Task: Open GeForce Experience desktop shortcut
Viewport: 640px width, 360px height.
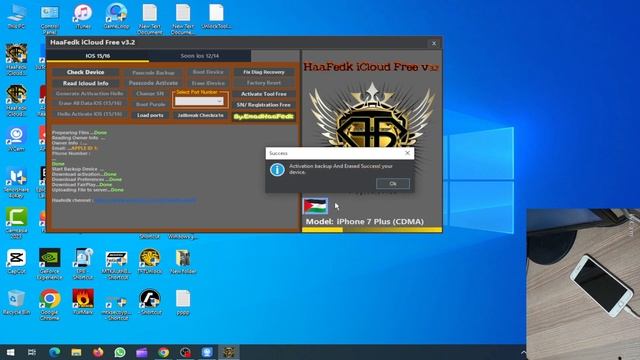Action: [x=50, y=264]
